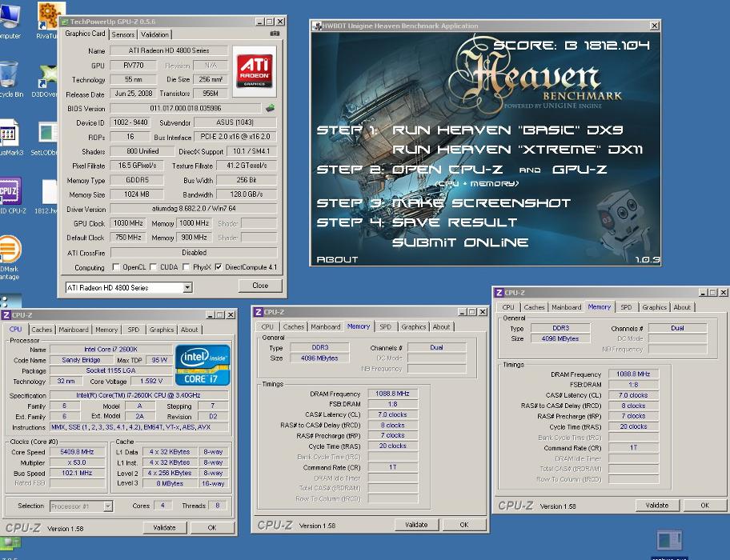Enable the CUDA checkbox in GPU-Z

(x=153, y=267)
